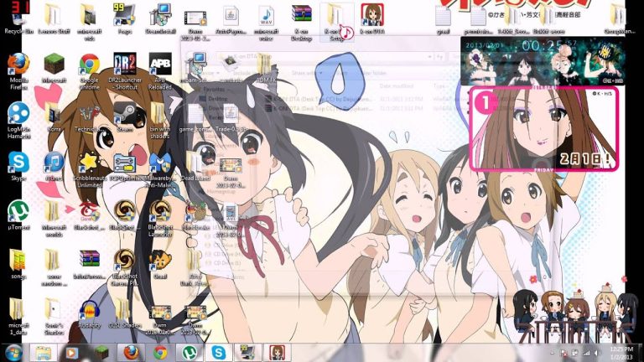This screenshot has height=362, width=644.
Task: Open the Minecraft desktop icon
Action: [x=54, y=68]
